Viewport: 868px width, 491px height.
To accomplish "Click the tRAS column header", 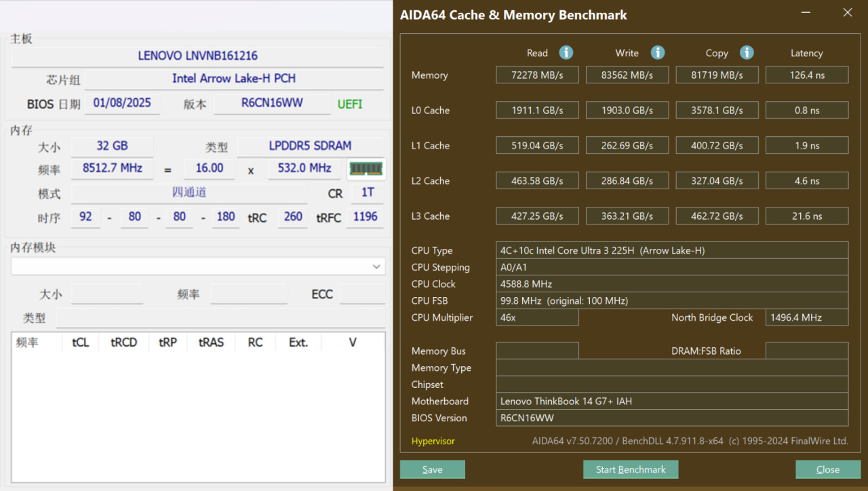I will [x=211, y=342].
